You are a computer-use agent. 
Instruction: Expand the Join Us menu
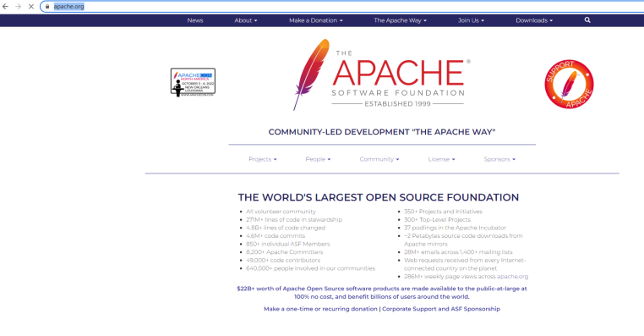point(471,20)
